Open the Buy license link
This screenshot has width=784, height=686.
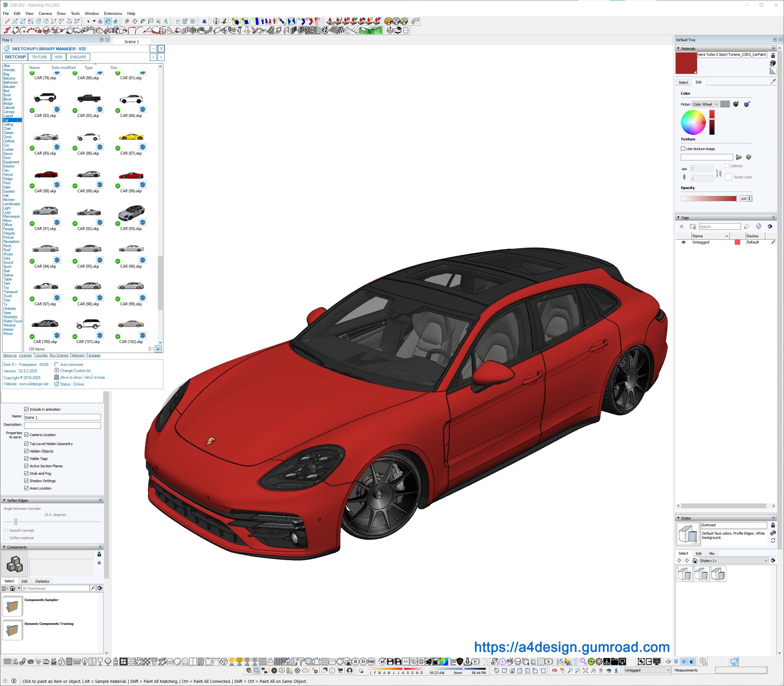click(x=59, y=355)
